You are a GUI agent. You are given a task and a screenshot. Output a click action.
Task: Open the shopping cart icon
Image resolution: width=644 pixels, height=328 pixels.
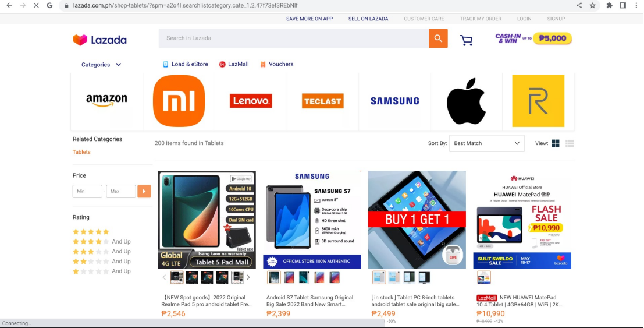click(x=466, y=40)
